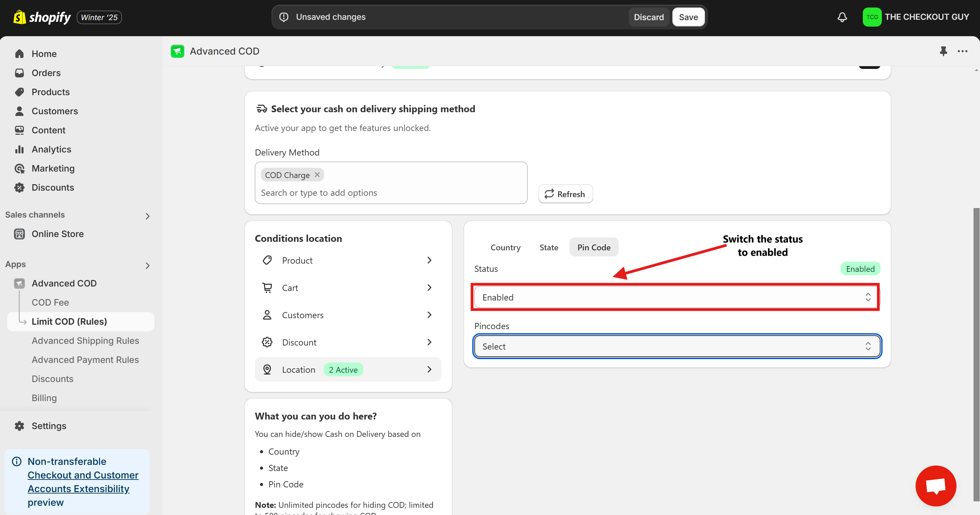
Task: Open Billing in app menu
Action: tap(44, 397)
